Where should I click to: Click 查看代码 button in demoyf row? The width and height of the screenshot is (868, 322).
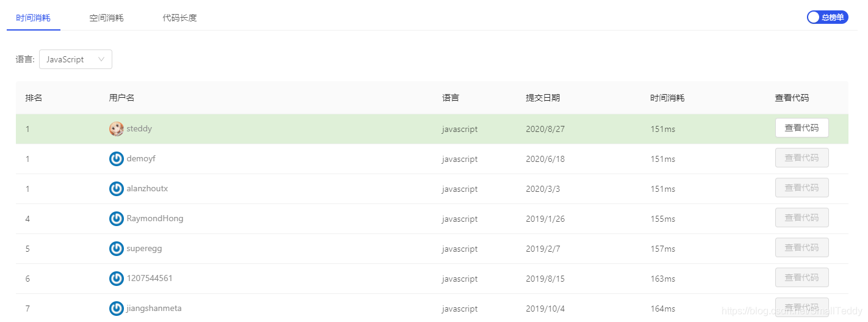coord(801,158)
